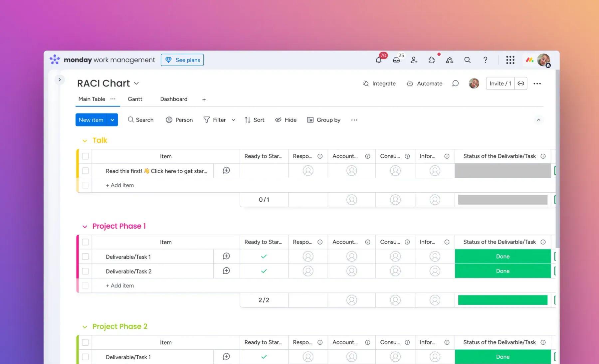Open the New item dropdown arrow
The image size is (599, 364).
pyautogui.click(x=112, y=120)
